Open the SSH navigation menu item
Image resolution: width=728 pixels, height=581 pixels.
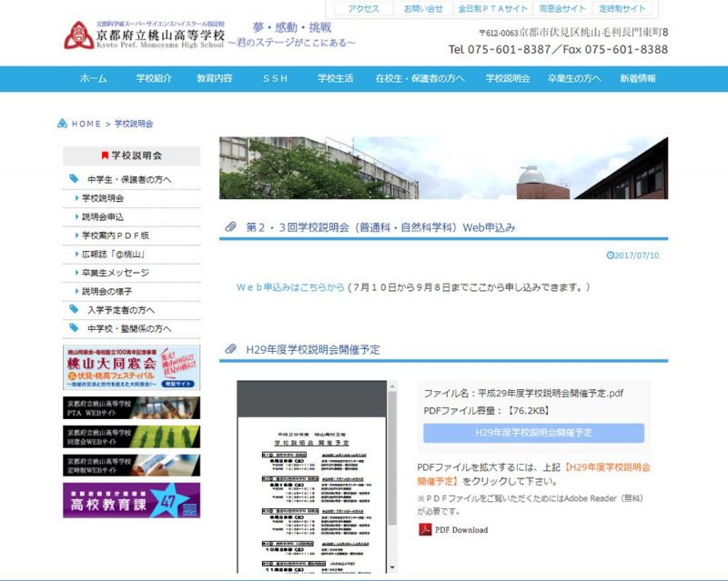tap(275, 79)
